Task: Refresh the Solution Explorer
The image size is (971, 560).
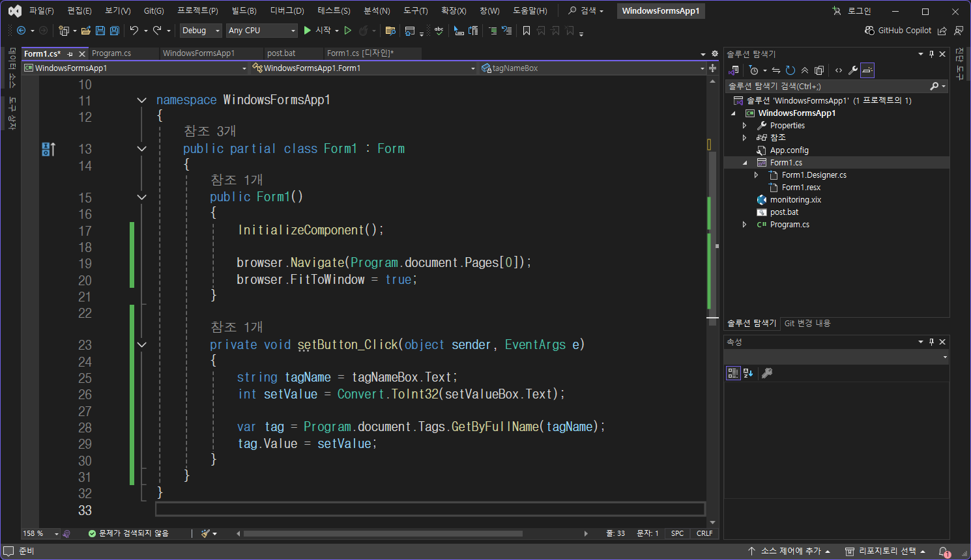Action: (790, 70)
